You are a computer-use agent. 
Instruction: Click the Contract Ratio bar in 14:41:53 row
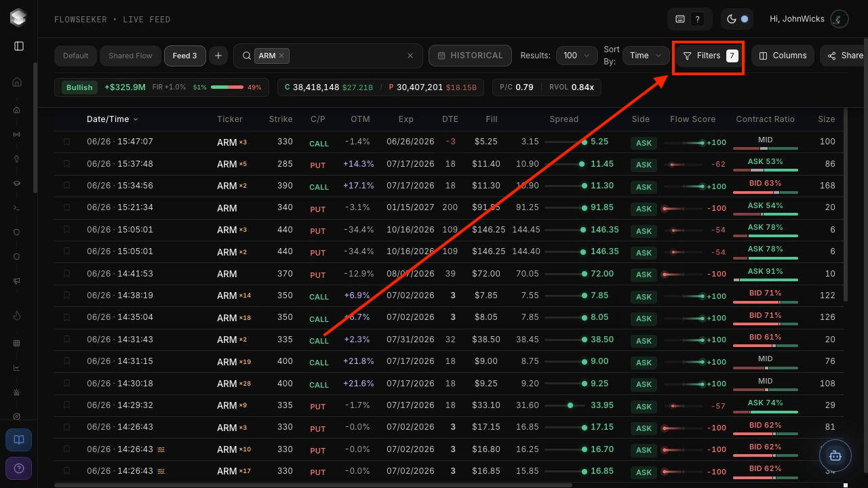(x=765, y=280)
